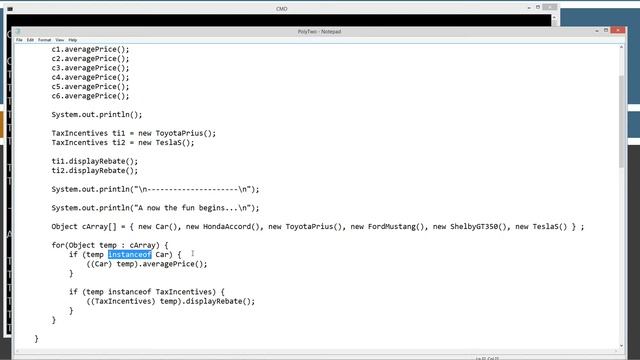
Task: Click the ti2.displayRebate(); line
Action: (95, 171)
